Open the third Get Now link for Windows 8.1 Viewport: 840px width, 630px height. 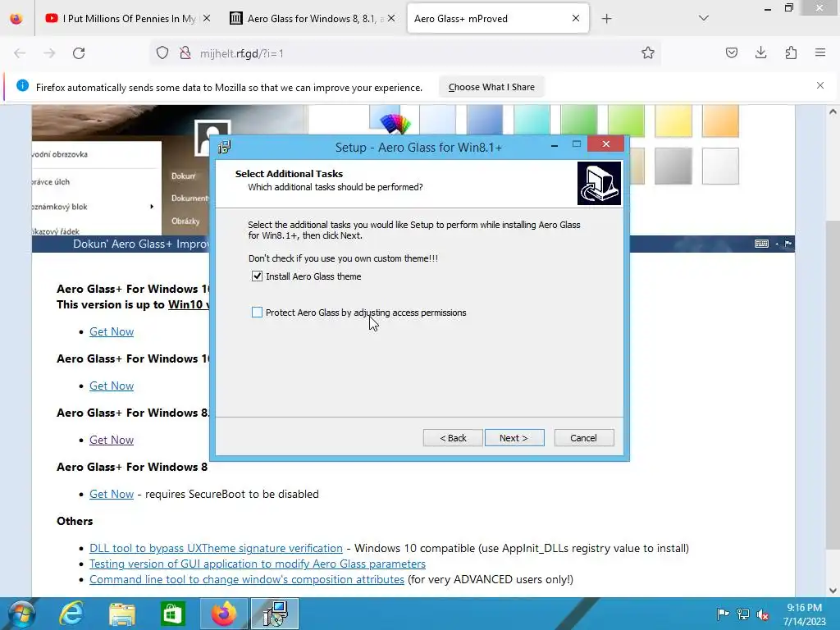click(112, 440)
